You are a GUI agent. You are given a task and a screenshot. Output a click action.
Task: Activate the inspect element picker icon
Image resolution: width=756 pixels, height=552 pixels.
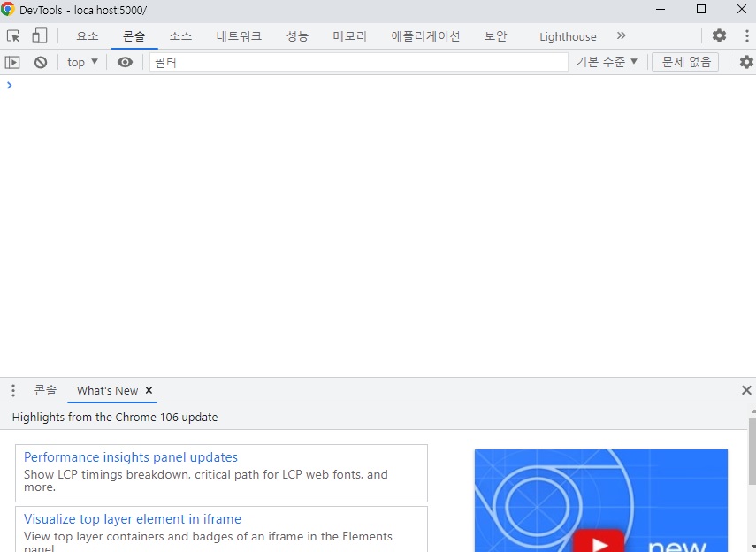click(x=13, y=36)
